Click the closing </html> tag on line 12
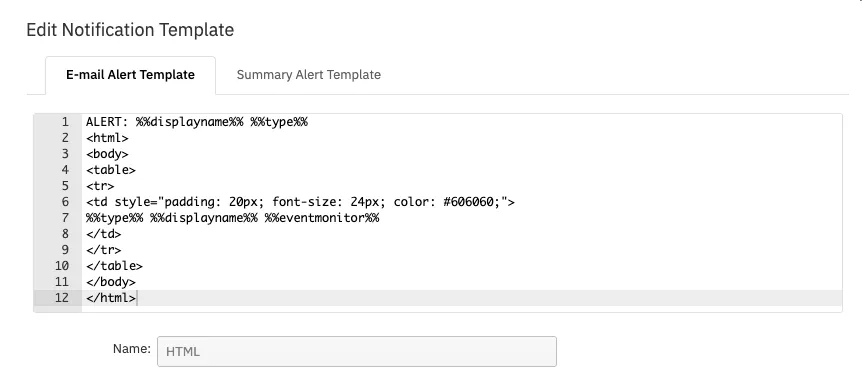Viewport: 862px width, 370px height. pyautogui.click(x=110, y=297)
